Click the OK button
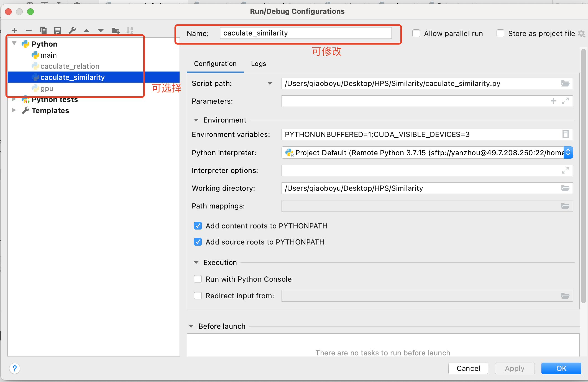Screen dimensions: 588x382 point(561,368)
